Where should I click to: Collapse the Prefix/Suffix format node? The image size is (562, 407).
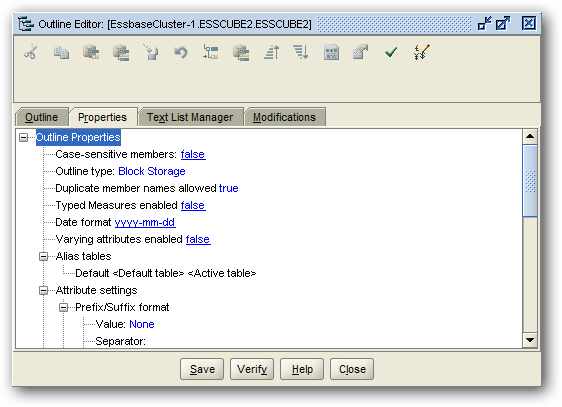(63, 307)
